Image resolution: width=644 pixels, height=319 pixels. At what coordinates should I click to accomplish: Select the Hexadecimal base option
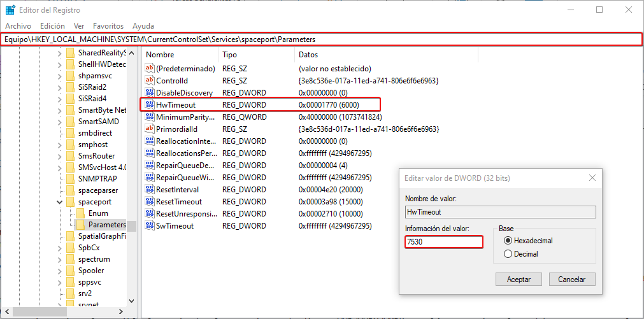click(x=508, y=241)
